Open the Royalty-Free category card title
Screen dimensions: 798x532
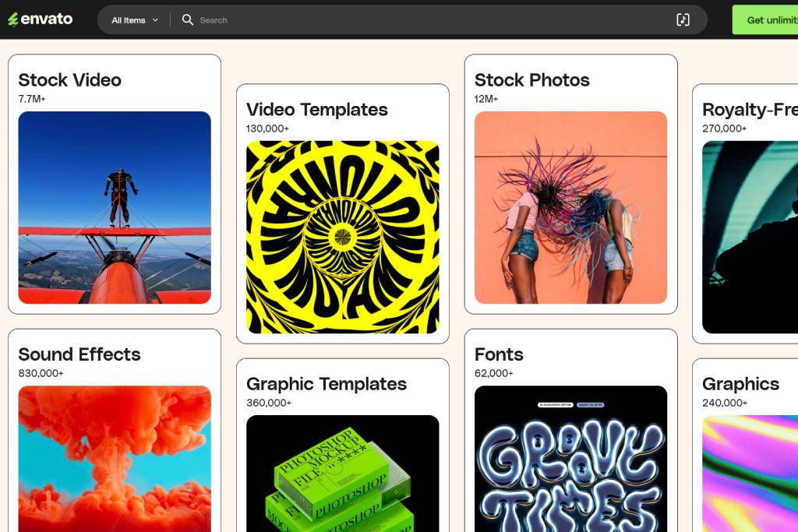point(750,110)
